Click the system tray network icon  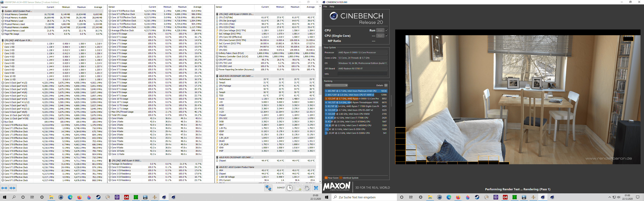click(614, 197)
